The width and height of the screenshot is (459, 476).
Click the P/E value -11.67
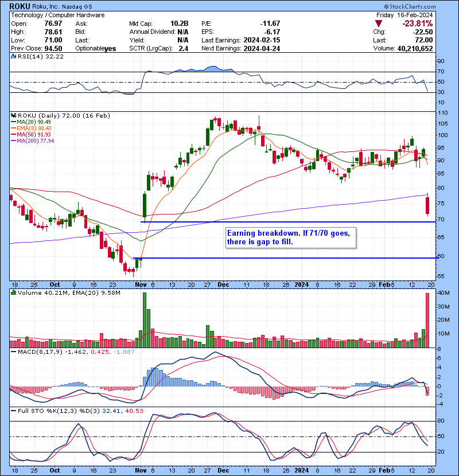[270, 24]
